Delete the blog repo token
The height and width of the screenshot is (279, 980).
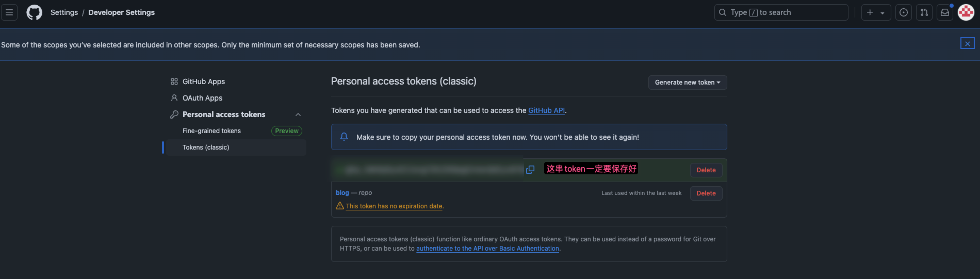(706, 193)
